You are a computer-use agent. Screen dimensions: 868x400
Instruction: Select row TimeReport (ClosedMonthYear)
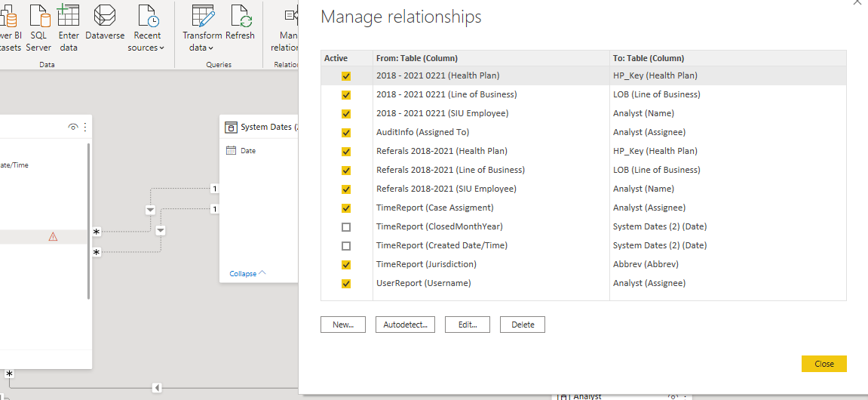(x=584, y=226)
